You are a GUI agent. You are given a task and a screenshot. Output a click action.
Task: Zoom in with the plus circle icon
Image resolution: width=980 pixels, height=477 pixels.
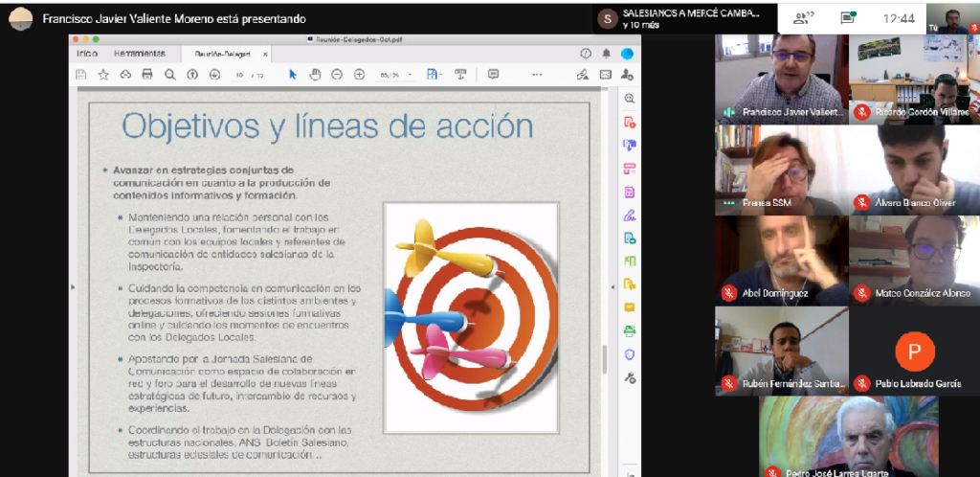tap(360, 75)
